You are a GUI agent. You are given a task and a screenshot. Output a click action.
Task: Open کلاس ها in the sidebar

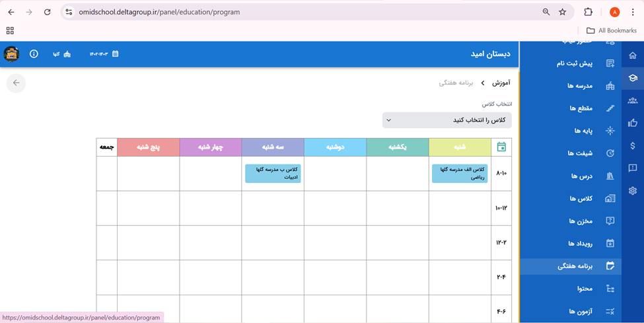(x=571, y=198)
